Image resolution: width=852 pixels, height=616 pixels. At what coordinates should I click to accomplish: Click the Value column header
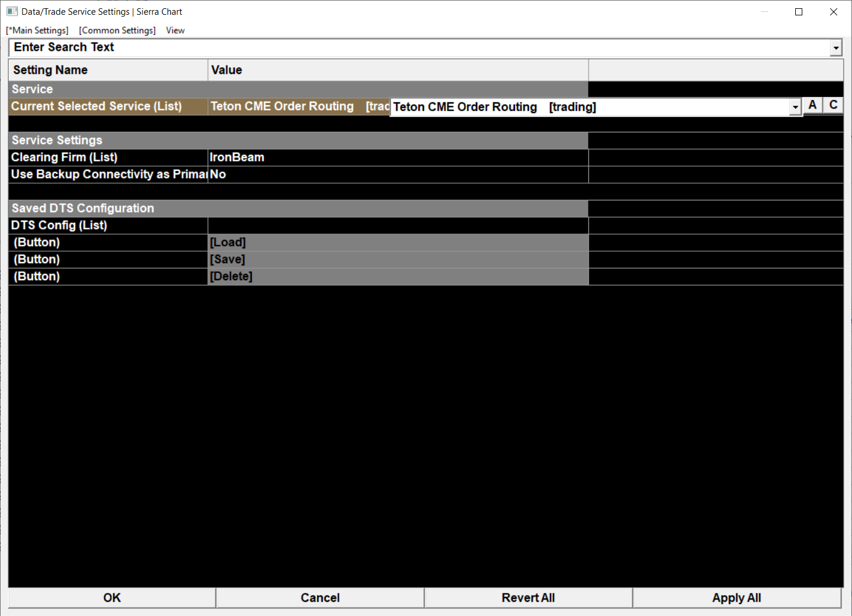point(398,70)
